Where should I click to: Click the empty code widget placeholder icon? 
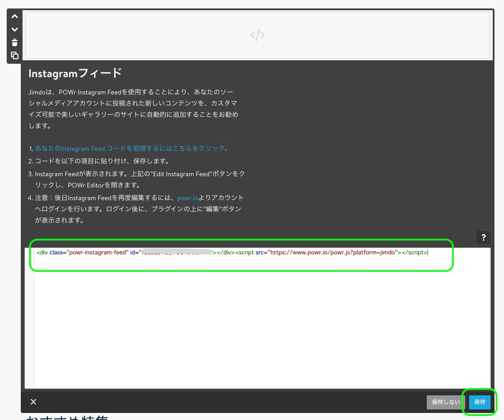coord(257,35)
